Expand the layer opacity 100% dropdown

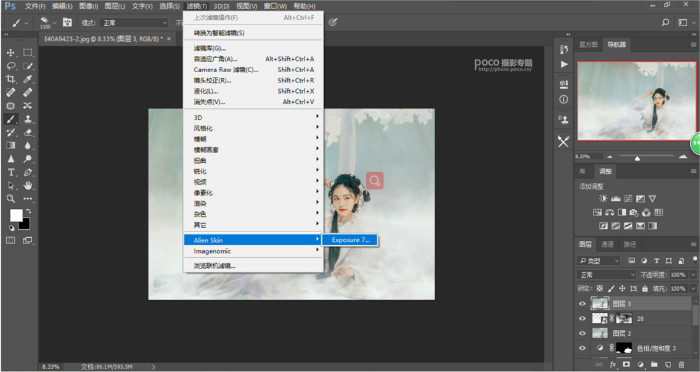coord(693,275)
